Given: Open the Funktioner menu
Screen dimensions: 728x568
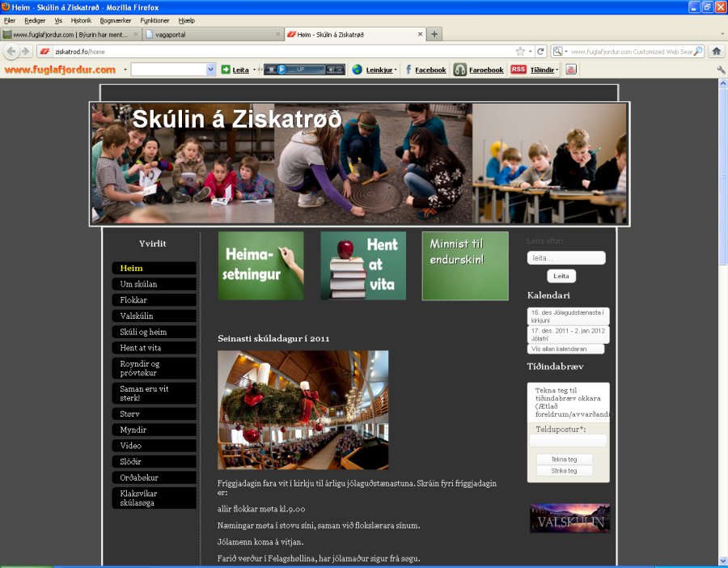Looking at the screenshot, I should click(155, 20).
